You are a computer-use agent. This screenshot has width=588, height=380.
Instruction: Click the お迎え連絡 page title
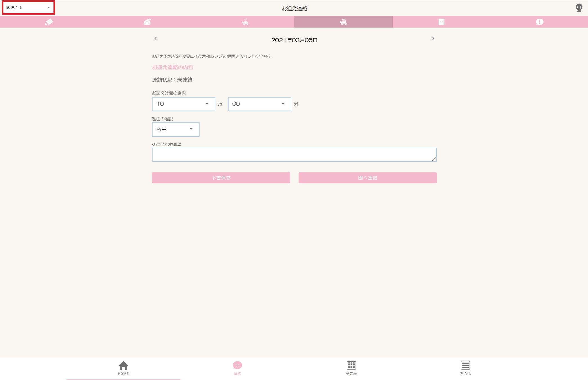pos(294,9)
